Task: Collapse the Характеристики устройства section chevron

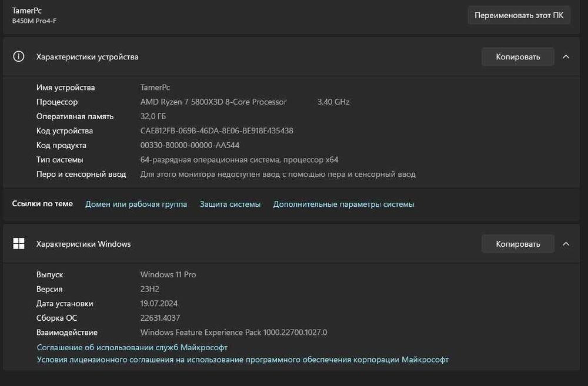Action: pos(566,56)
